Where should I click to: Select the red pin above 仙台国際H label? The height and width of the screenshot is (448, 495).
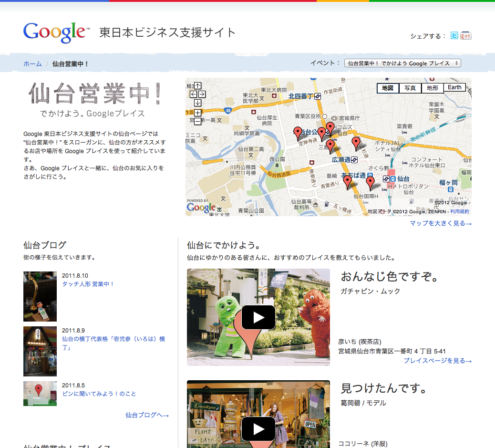[371, 183]
